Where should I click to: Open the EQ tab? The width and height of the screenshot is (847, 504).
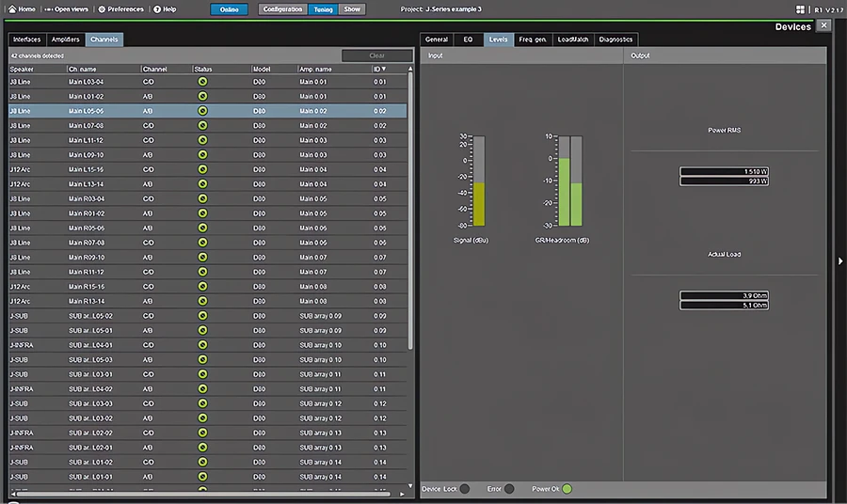tap(468, 39)
